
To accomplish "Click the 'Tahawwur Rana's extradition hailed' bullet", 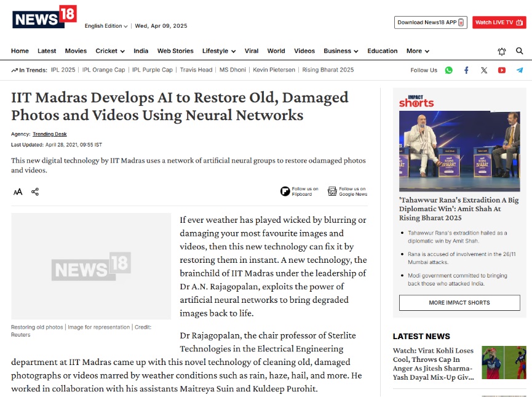I will coord(458,237).
